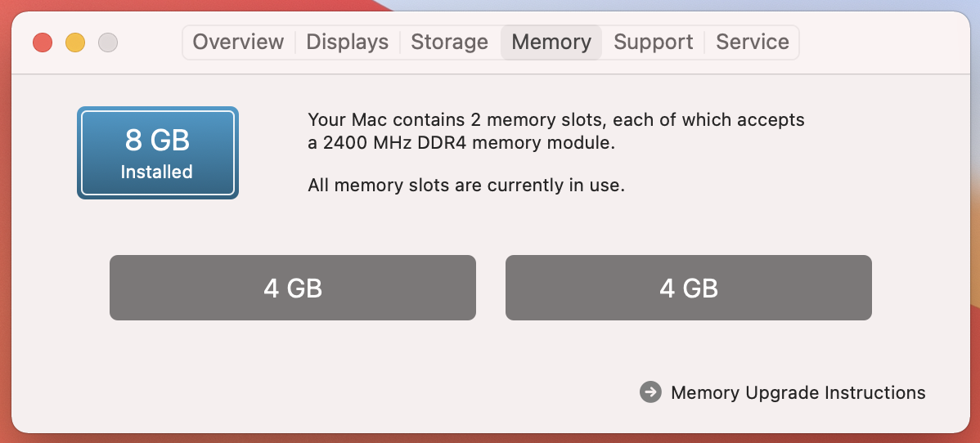Show the Support tab
This screenshot has height=443, width=980.
point(653,42)
